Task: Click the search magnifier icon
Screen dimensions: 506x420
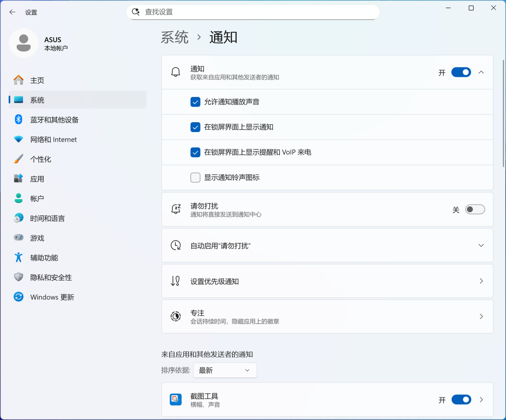Action: 136,12
